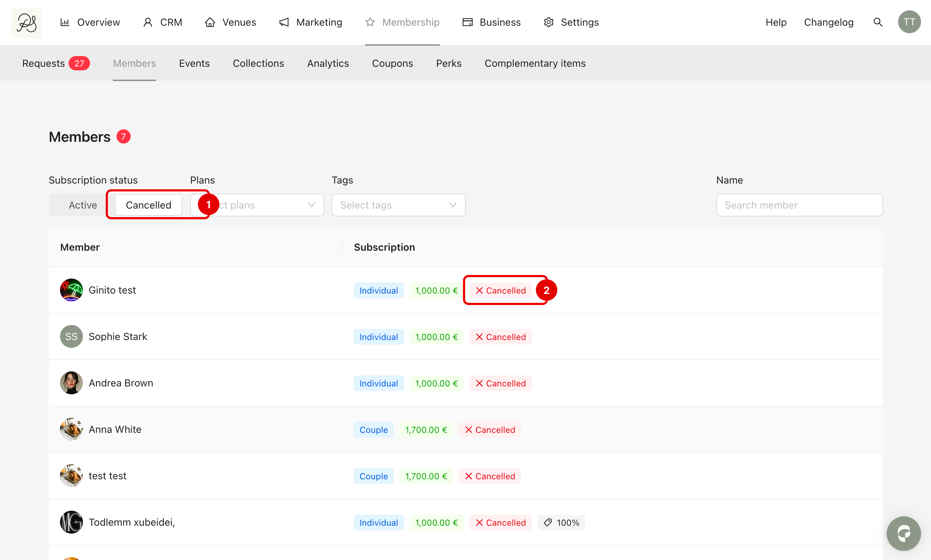Image resolution: width=931 pixels, height=560 pixels.
Task: Click the app logo in the top-left corner
Action: point(26,22)
